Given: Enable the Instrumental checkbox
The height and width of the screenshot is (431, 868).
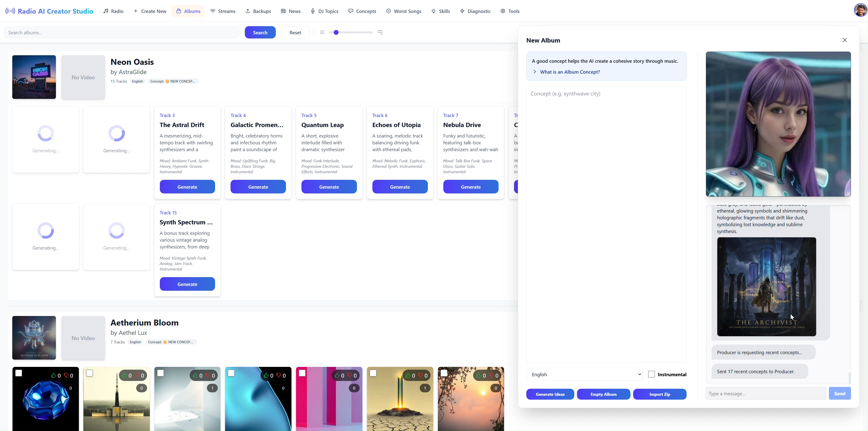Looking at the screenshot, I should tap(651, 374).
